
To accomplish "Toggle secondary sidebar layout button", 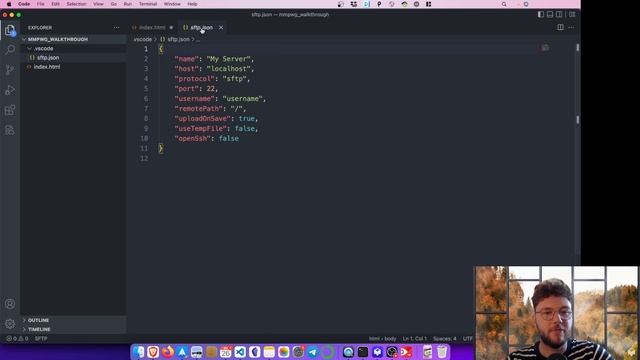I will pos(559,14).
